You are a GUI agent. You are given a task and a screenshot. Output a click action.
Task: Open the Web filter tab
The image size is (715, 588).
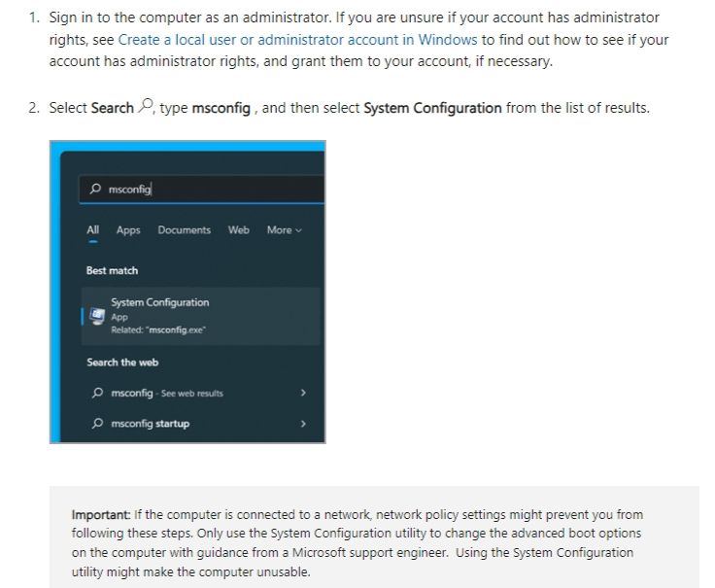(x=239, y=230)
